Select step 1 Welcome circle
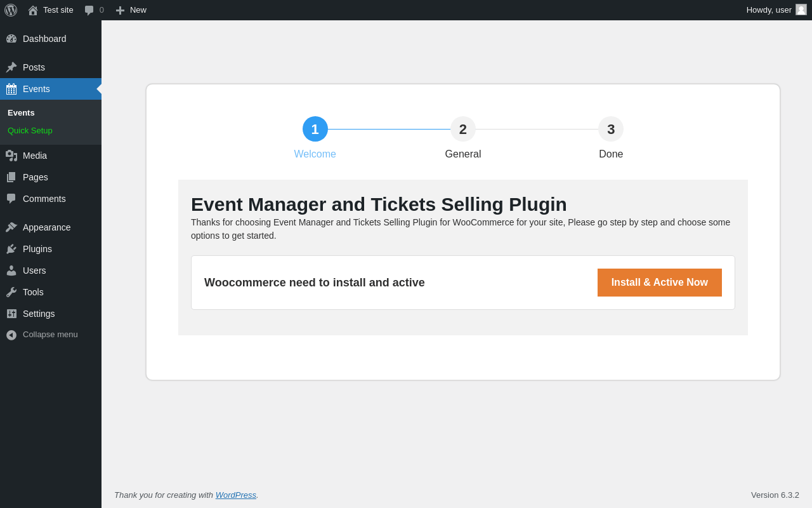This screenshot has height=508, width=812. click(x=315, y=130)
